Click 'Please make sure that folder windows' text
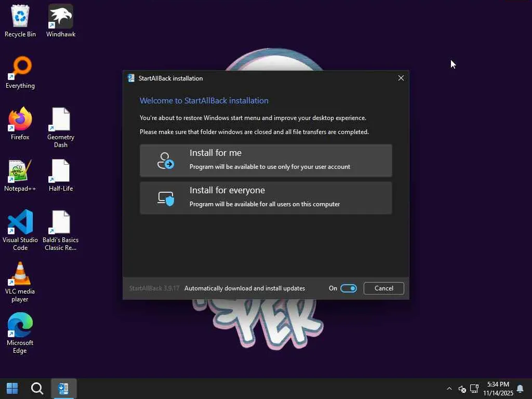 click(254, 132)
